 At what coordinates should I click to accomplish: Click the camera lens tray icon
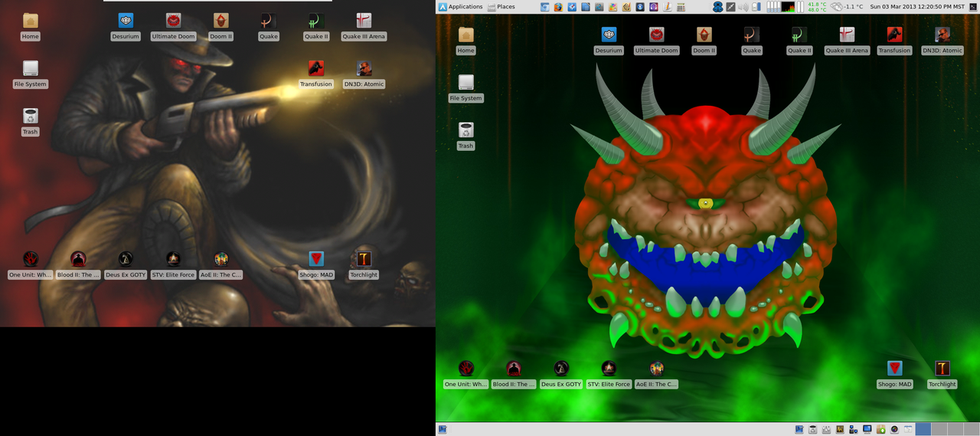pyautogui.click(x=895, y=429)
